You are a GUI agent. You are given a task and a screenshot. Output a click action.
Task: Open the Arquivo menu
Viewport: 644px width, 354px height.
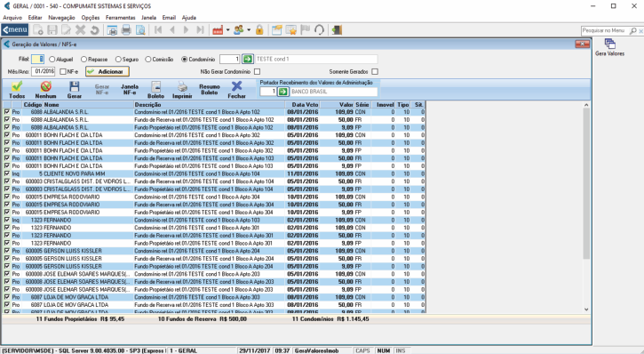click(12, 18)
